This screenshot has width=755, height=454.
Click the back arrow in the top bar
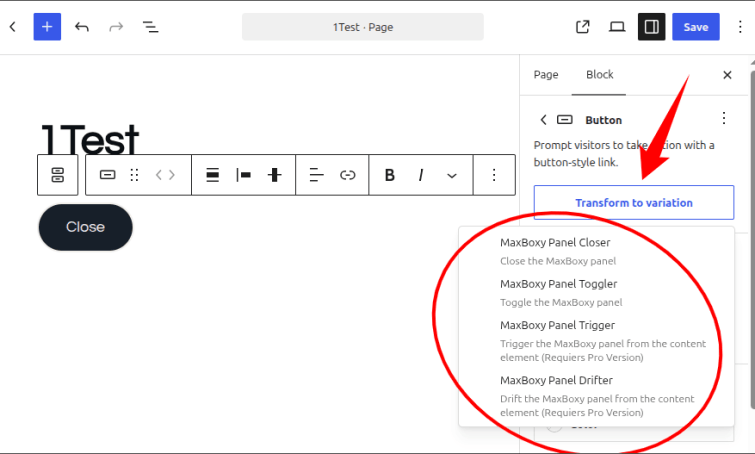tap(13, 27)
